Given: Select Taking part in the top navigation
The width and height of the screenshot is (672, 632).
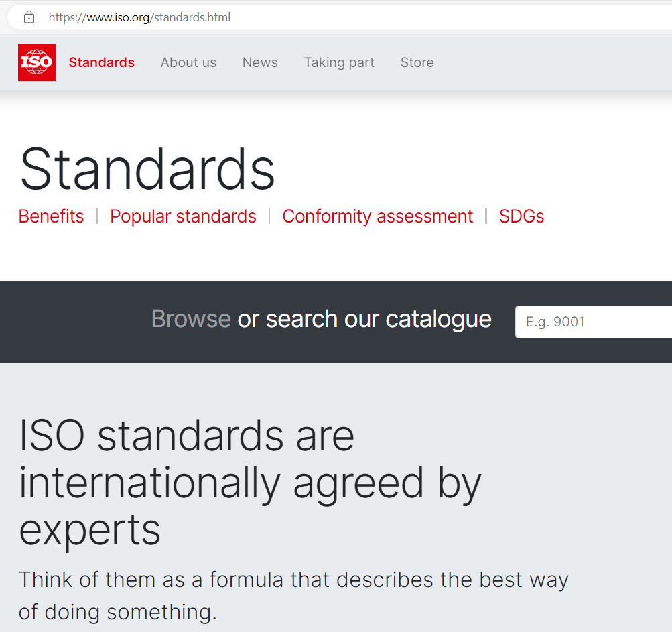Looking at the screenshot, I should (x=339, y=62).
